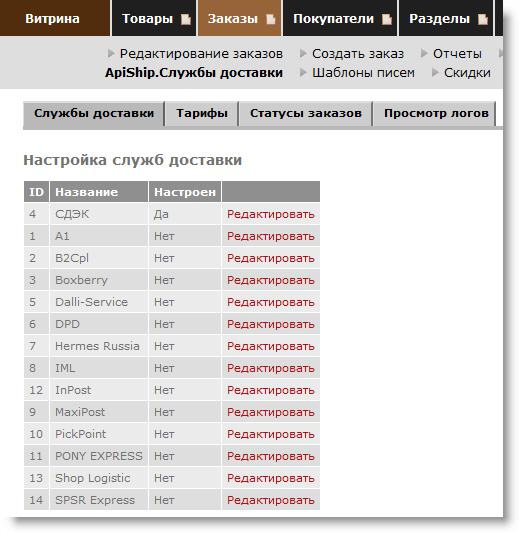Edit the B2Cpl delivery service
The width and height of the screenshot is (519, 533).
271,258
